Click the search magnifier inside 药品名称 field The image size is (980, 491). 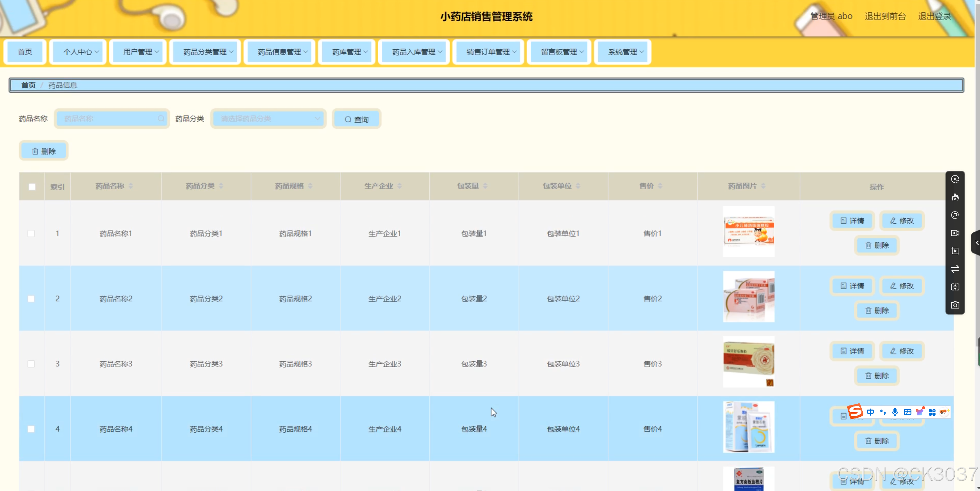coord(161,119)
